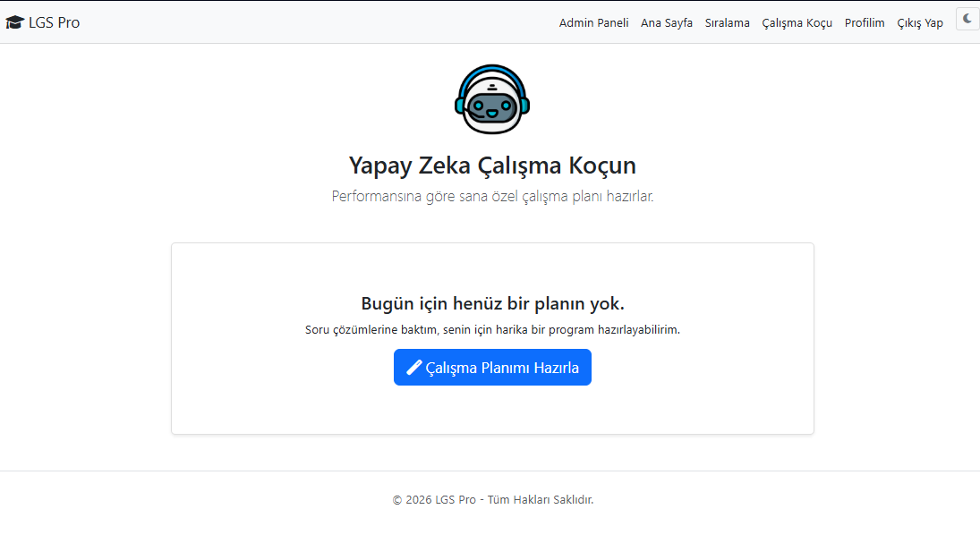Click the subtitle starting with Performansına göre
Image resolution: width=980 pixels, height=560 pixels.
(492, 196)
